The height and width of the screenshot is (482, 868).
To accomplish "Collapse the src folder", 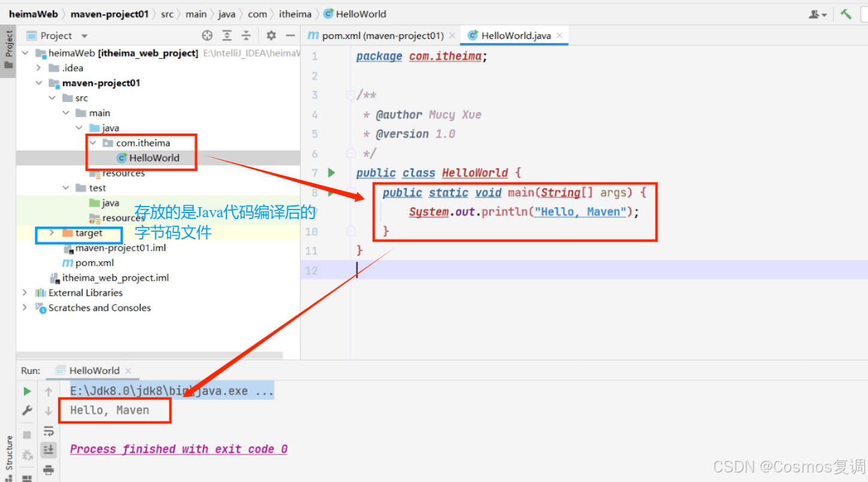I will pos(52,98).
